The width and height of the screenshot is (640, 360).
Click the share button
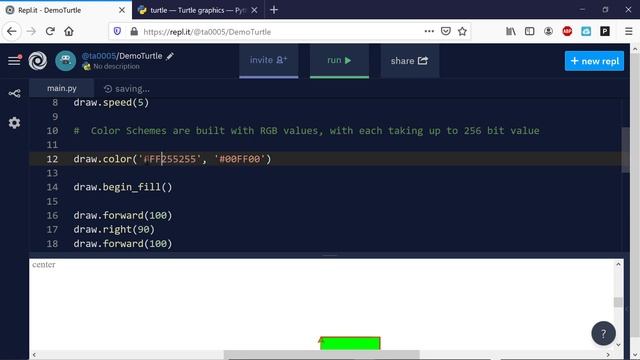tap(409, 61)
